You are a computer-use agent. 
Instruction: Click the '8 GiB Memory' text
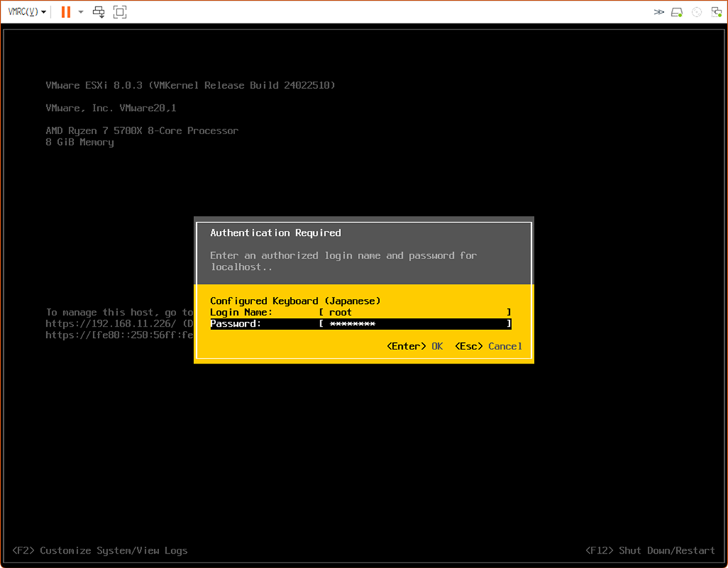(80, 143)
